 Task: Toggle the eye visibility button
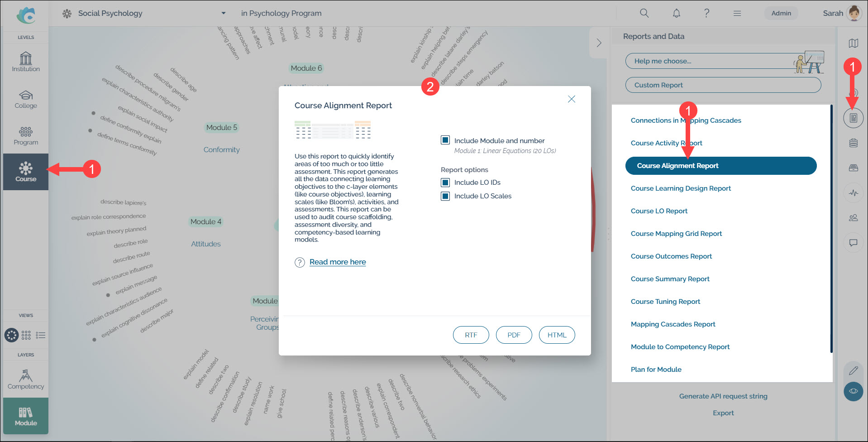[x=853, y=391]
